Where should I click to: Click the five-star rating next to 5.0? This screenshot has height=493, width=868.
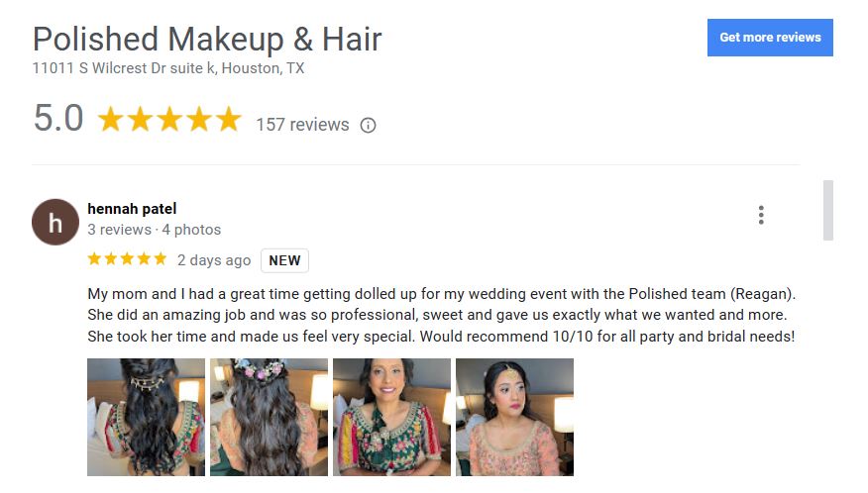[x=169, y=119]
